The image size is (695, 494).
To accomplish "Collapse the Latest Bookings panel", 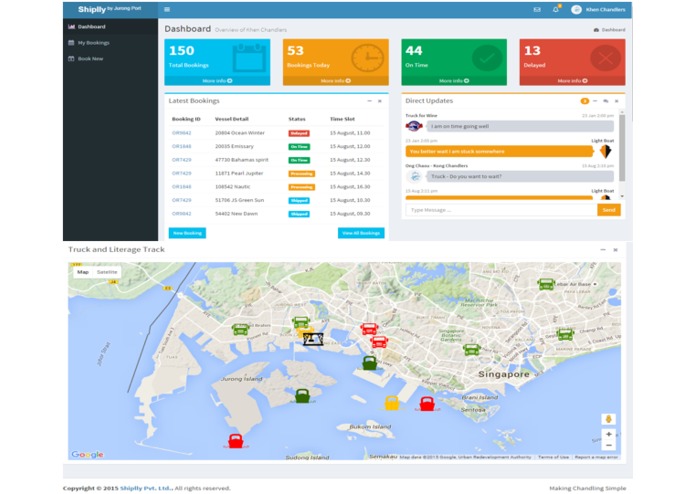I will [369, 101].
